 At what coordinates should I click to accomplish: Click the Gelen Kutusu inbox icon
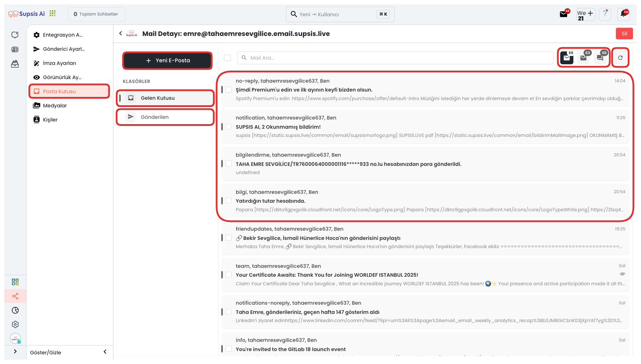(x=131, y=98)
